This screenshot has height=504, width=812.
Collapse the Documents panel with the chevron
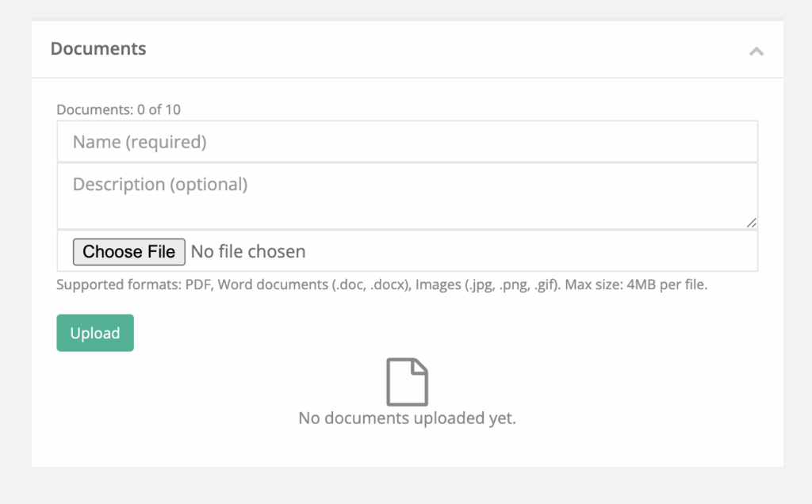click(756, 52)
